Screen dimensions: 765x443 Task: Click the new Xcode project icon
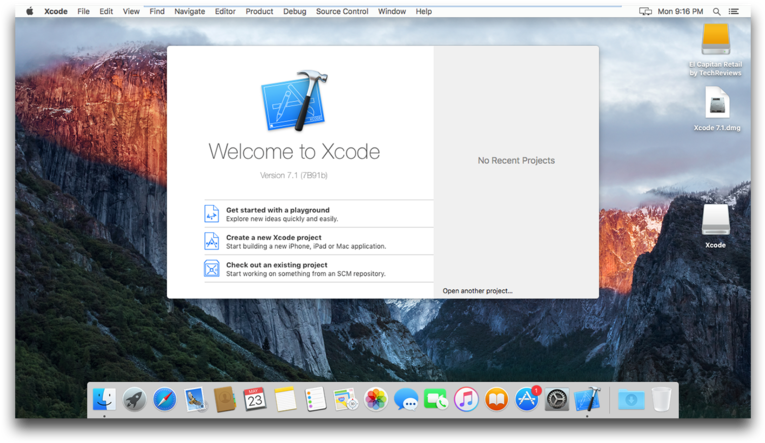pos(211,241)
